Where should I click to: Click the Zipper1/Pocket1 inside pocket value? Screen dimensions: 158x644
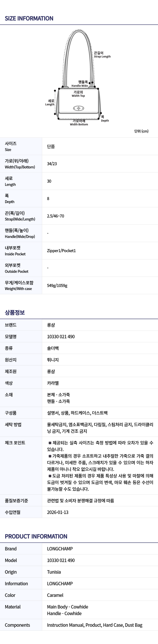61,251
